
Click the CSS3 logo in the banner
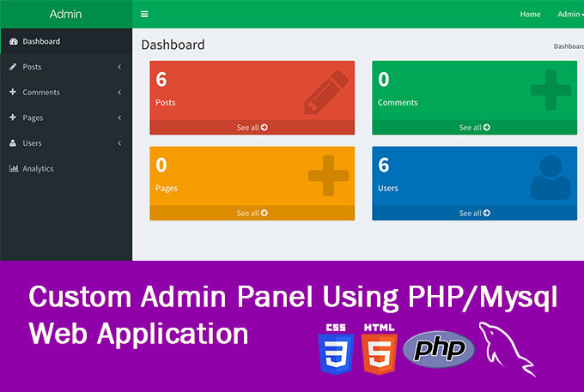(x=336, y=349)
